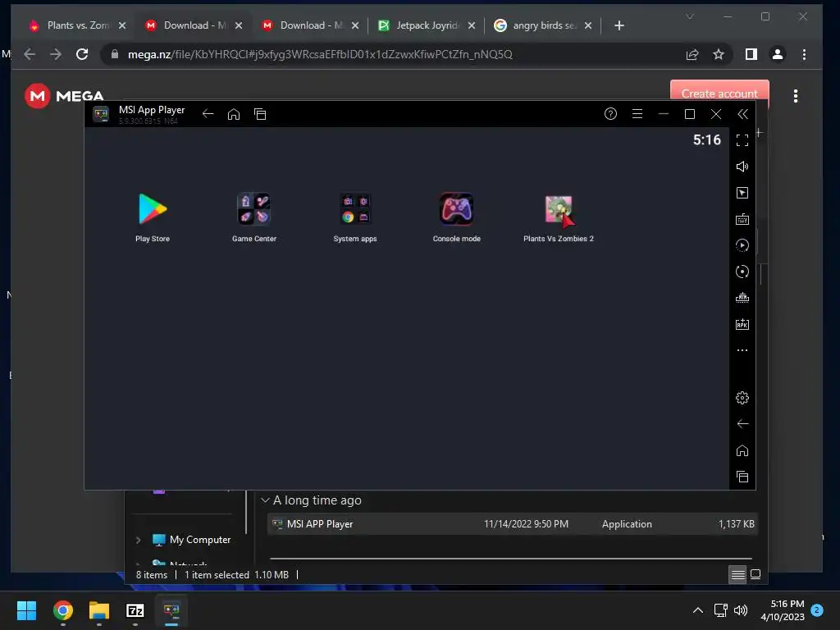This screenshot has height=630, width=840.
Task: Click the MEGA logo
Action: (x=64, y=95)
